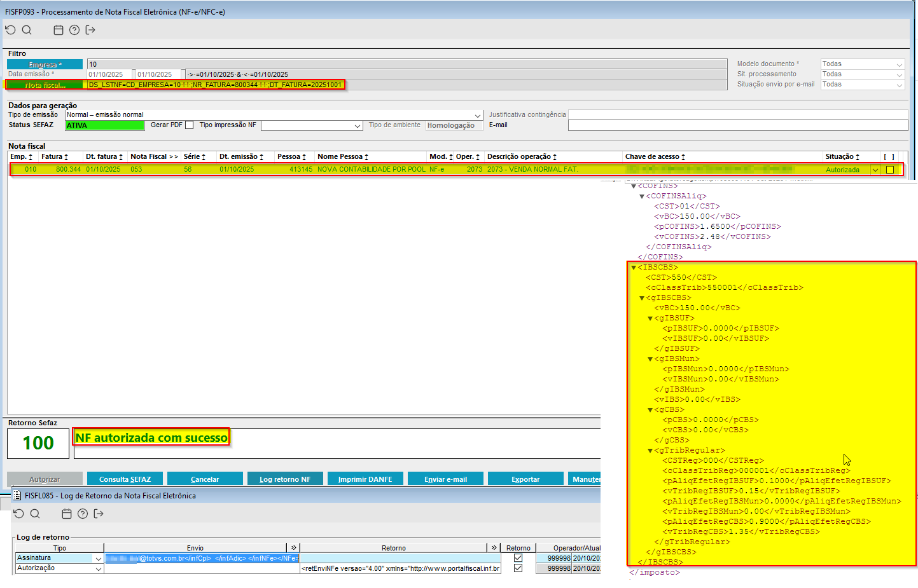Screen dimensions: 918x588
Task: Click XML line '<vTribRegCBS>1.35</vTribRegCBS>'
Action: [741, 532]
